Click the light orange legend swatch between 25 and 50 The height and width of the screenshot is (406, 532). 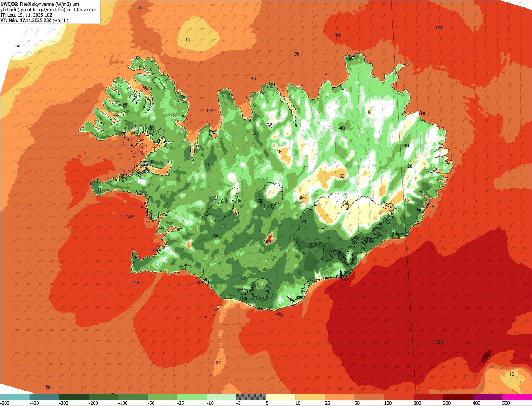pos(340,397)
